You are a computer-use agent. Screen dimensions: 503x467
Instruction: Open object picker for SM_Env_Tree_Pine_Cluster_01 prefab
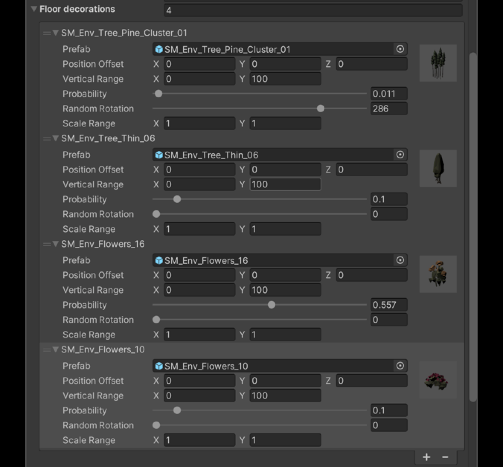pos(400,49)
